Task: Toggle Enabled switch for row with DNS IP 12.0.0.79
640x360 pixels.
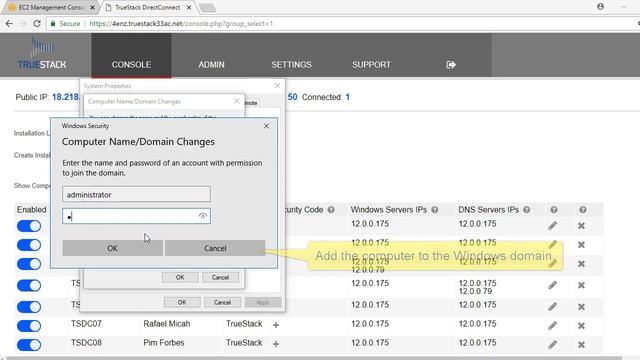Action: 29,285
